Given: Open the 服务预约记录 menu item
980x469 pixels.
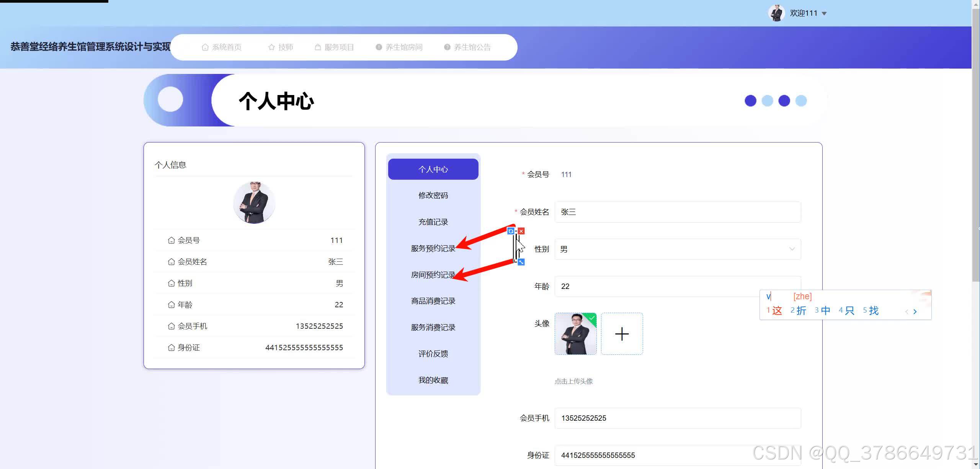Looking at the screenshot, I should [433, 248].
